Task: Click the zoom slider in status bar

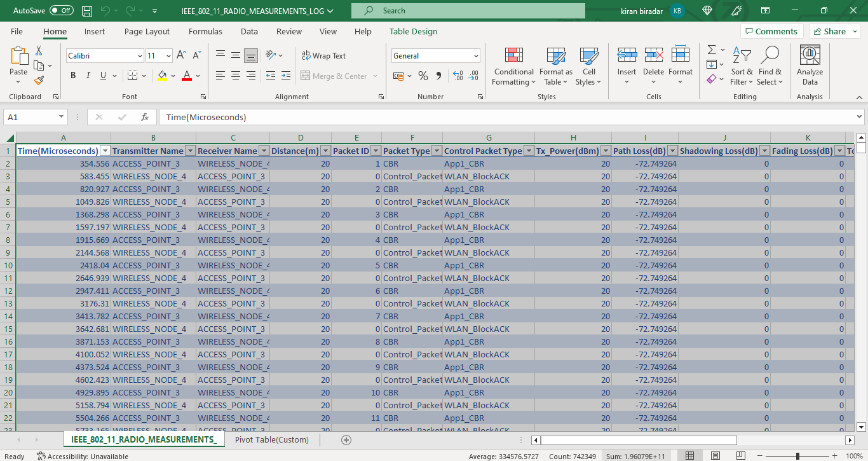Action: coord(797,456)
